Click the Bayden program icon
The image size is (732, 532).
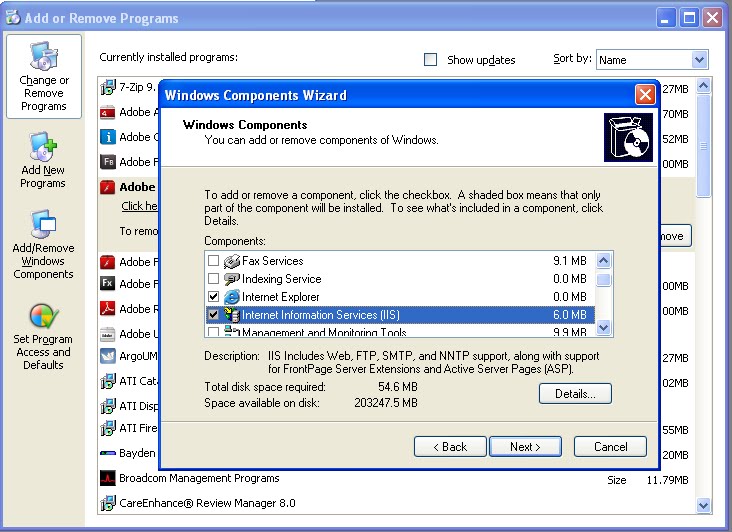(x=108, y=453)
